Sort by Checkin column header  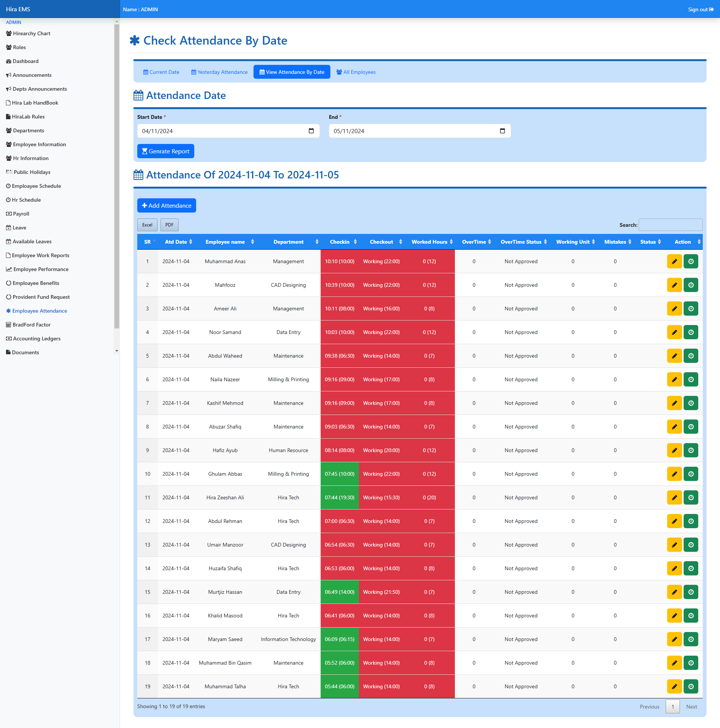pyautogui.click(x=340, y=242)
